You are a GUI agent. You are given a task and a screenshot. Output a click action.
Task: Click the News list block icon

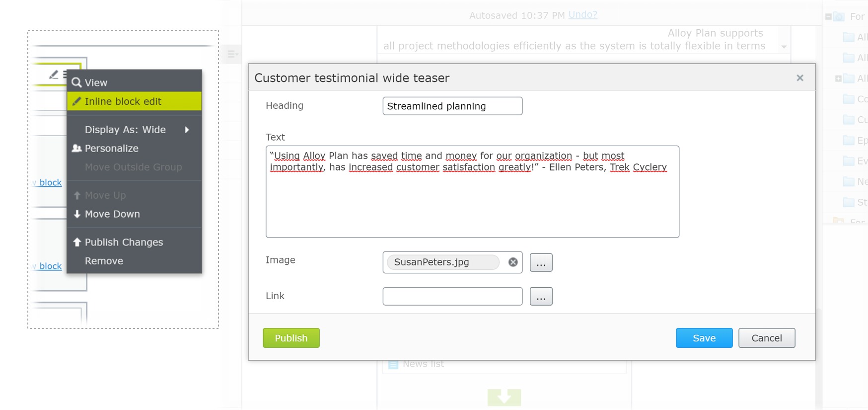click(393, 364)
